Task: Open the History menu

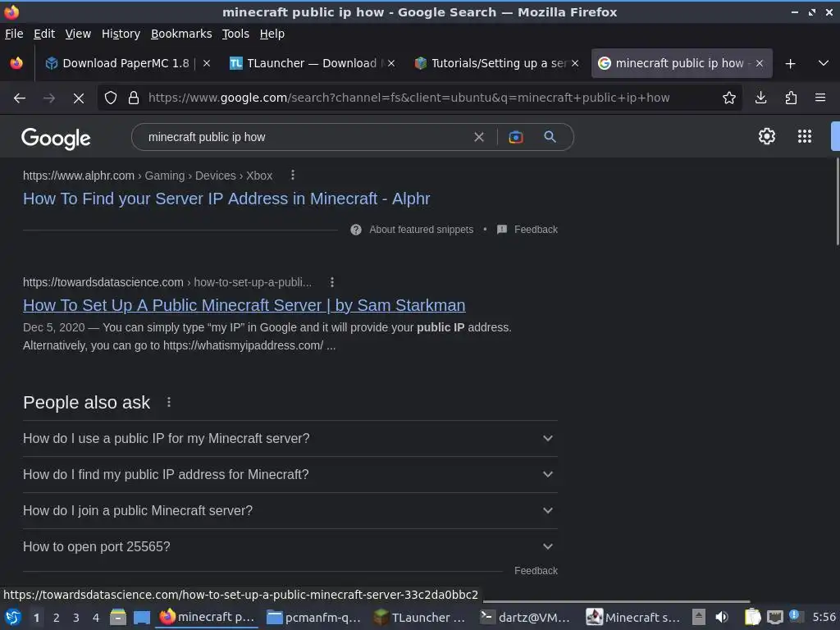Action: tap(121, 34)
